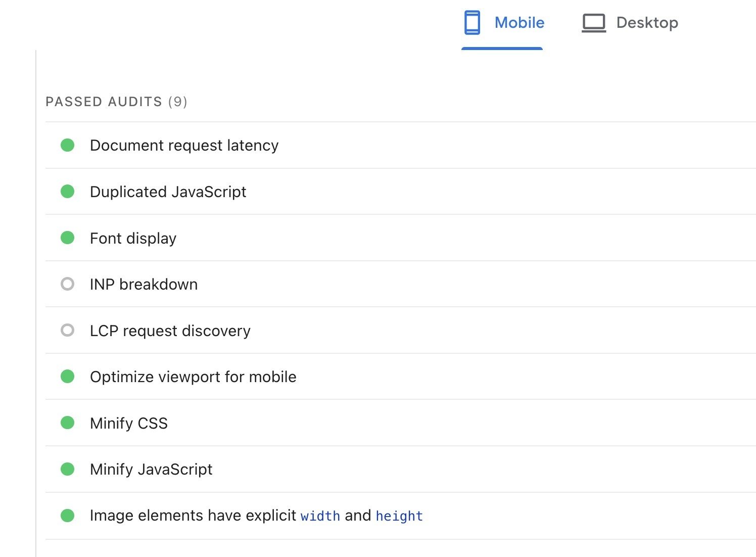This screenshot has width=756, height=557.
Task: Click green dot beside Document request latency
Action: [67, 146]
